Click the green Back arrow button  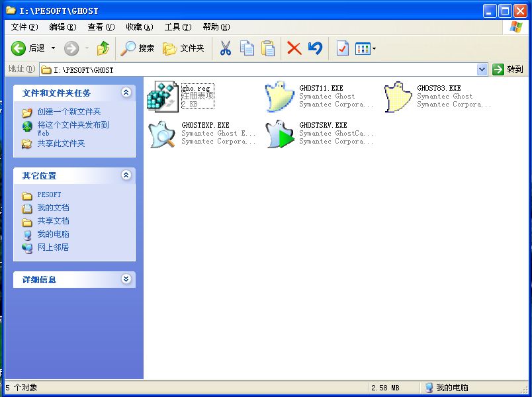coord(19,48)
